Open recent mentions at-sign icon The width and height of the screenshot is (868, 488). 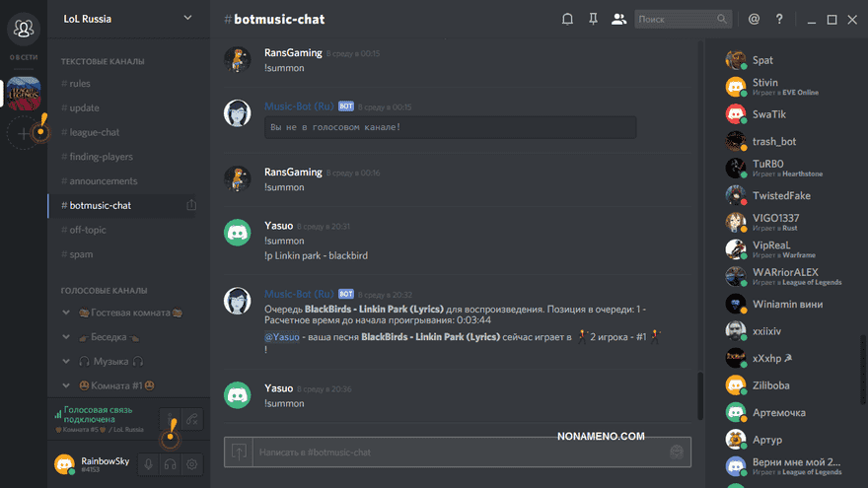pos(754,20)
